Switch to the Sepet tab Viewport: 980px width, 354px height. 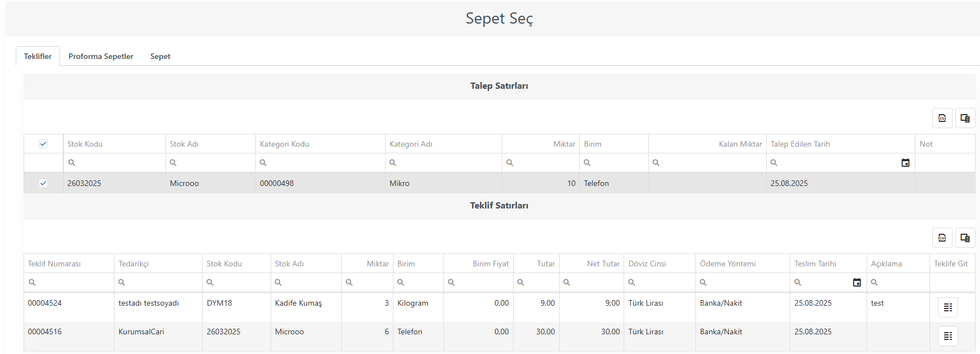[160, 56]
